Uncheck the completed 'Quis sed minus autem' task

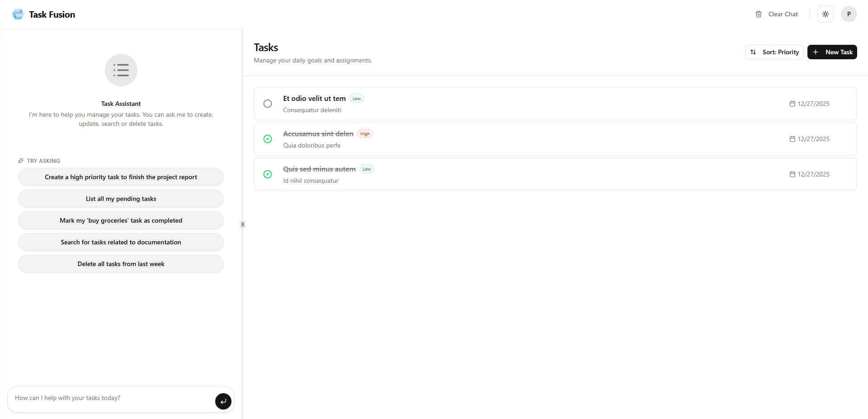tap(268, 174)
